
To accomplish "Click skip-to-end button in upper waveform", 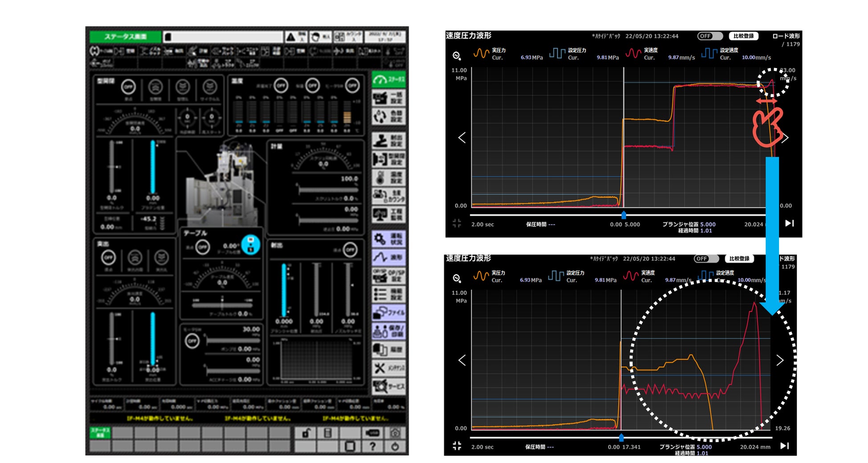I will (x=789, y=223).
